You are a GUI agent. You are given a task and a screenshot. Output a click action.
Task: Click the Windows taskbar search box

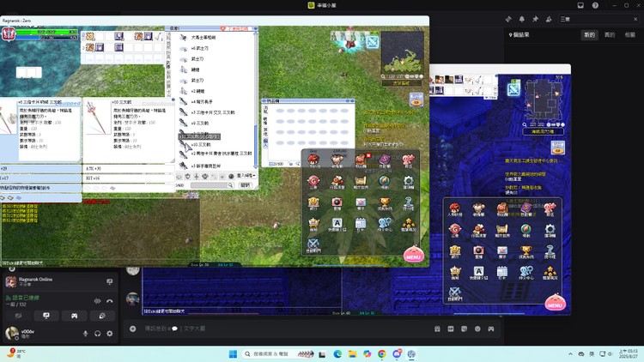pyautogui.click(x=279, y=353)
